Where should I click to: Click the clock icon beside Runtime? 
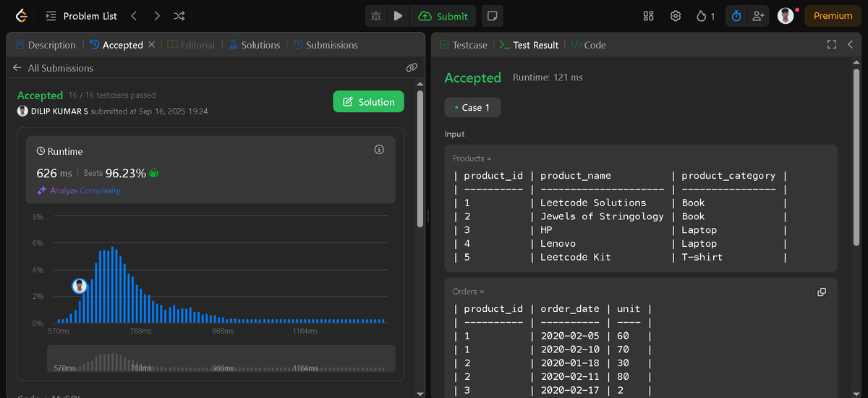[41, 151]
